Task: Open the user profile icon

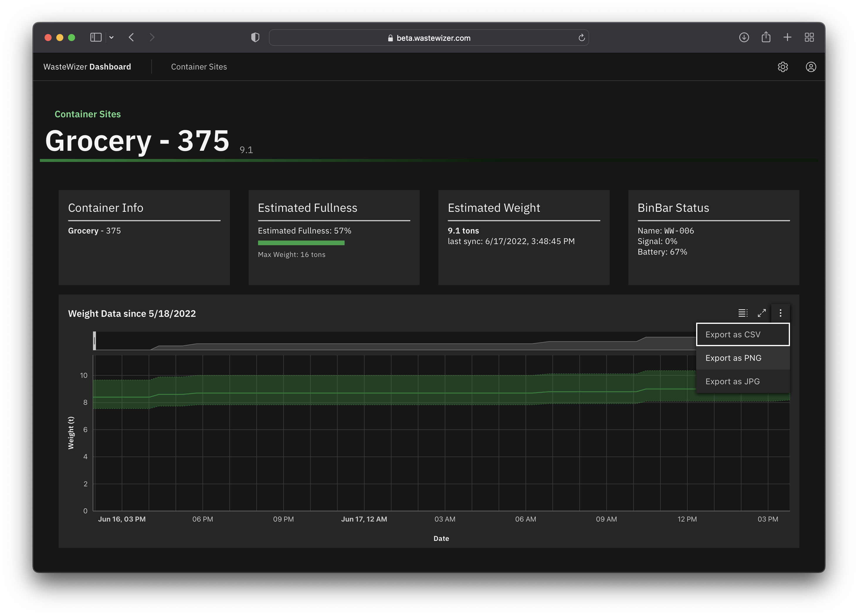Action: pos(810,67)
